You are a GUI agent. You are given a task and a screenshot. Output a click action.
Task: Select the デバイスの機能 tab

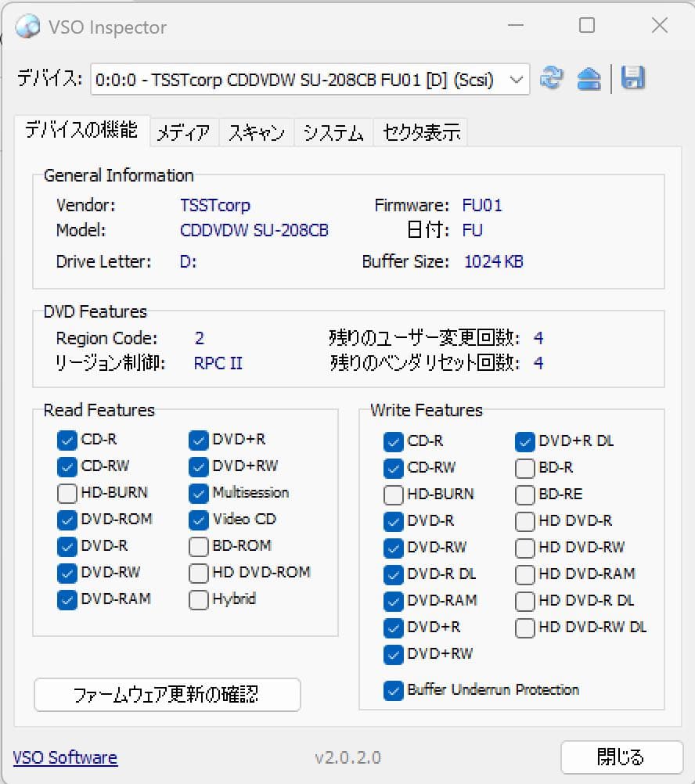82,131
